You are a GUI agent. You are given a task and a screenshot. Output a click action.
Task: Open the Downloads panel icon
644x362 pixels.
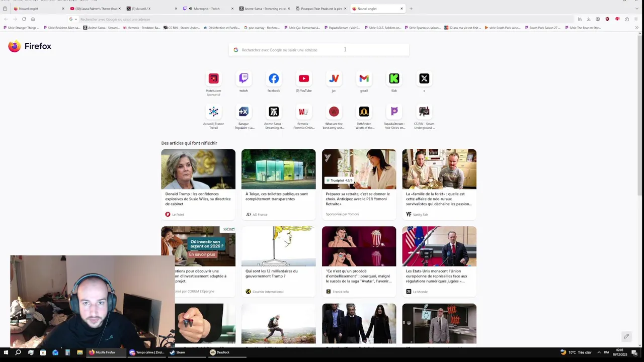click(589, 19)
